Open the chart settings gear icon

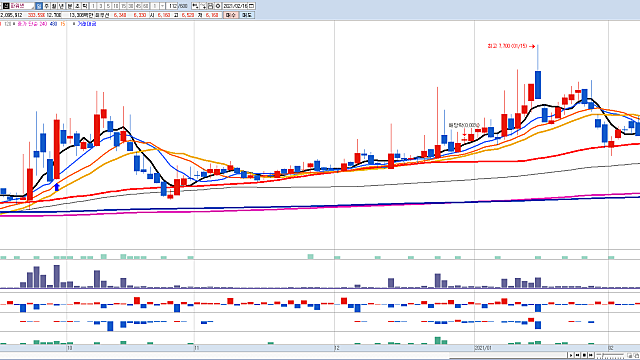[218, 6]
